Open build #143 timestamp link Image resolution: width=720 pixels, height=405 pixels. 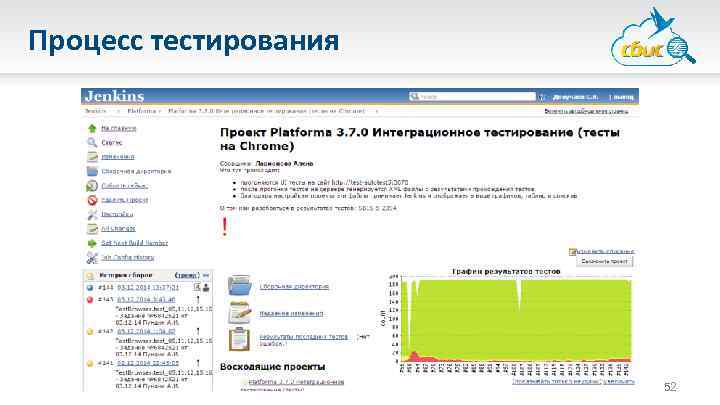pos(146,300)
